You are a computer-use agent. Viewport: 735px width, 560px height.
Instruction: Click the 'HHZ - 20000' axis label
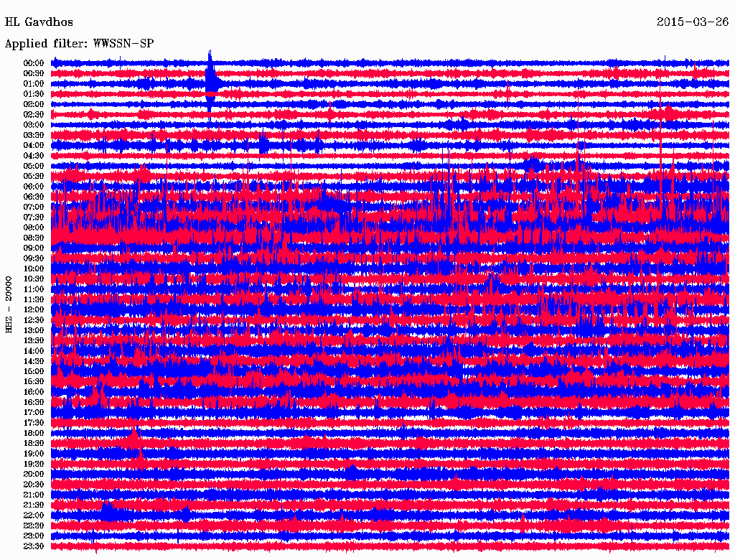pos(9,305)
